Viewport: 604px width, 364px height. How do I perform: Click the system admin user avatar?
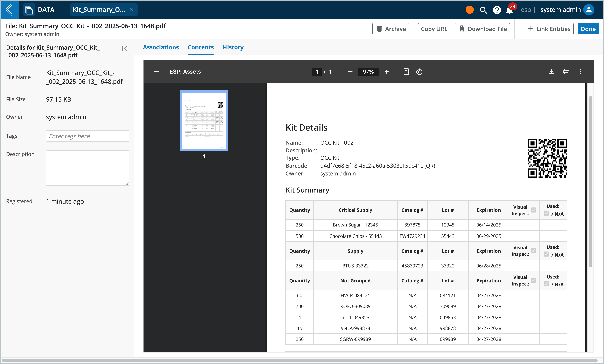click(589, 10)
